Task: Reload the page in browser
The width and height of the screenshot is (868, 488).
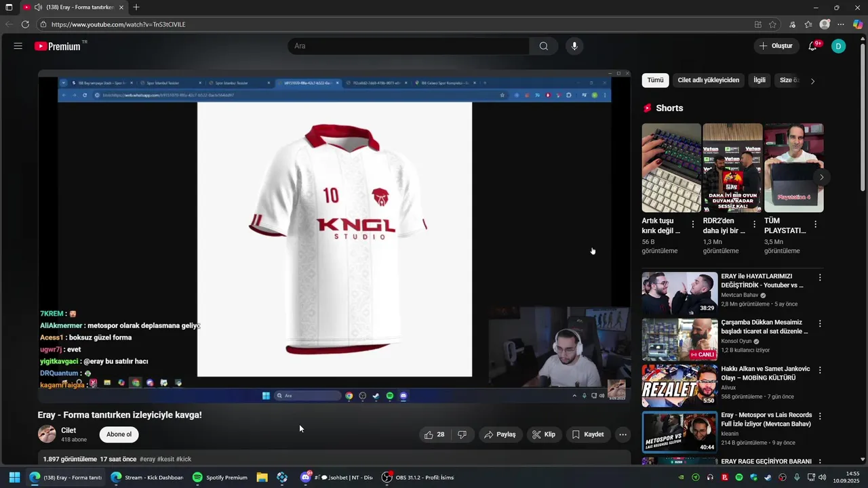Action: click(25, 24)
